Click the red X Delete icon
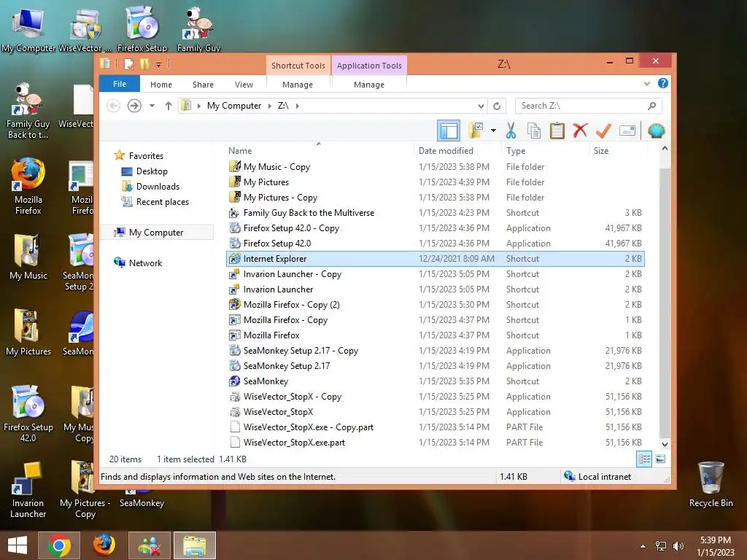The width and height of the screenshot is (747, 560). [580, 130]
